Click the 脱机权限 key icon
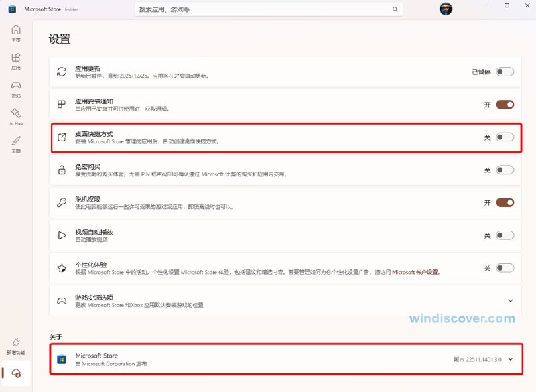Image resolution: width=536 pixels, height=392 pixels. pos(62,202)
